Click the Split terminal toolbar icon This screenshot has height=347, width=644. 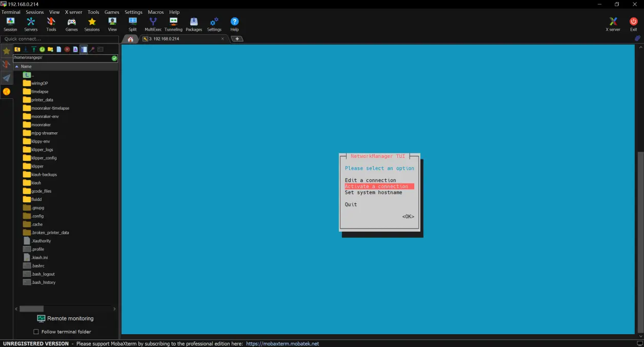(133, 24)
